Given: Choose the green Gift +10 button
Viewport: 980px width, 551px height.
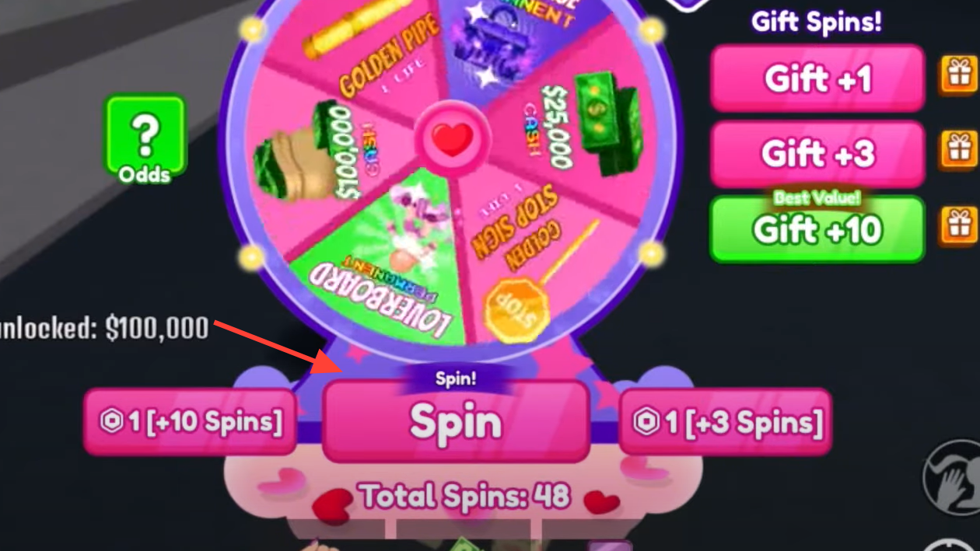Looking at the screenshot, I should point(817,228).
